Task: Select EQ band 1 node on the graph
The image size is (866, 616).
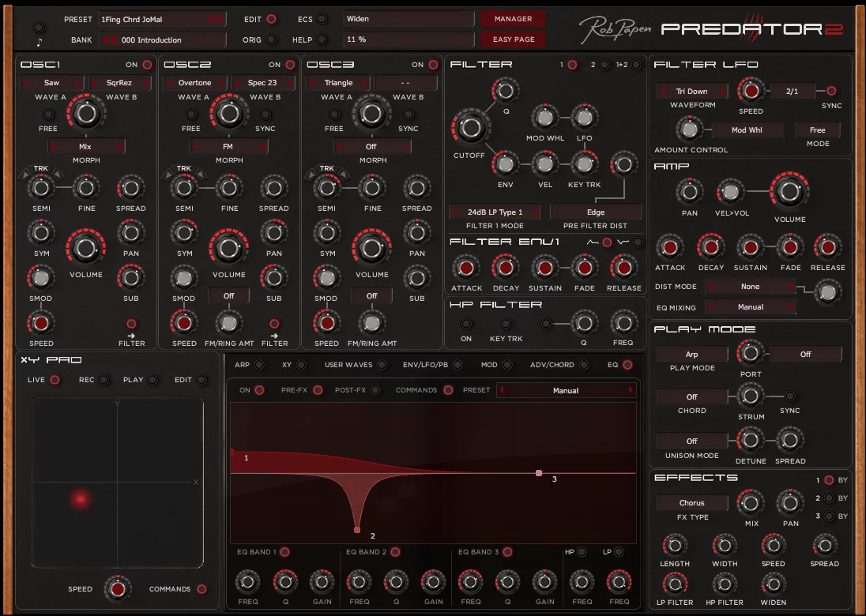Action: [232, 452]
